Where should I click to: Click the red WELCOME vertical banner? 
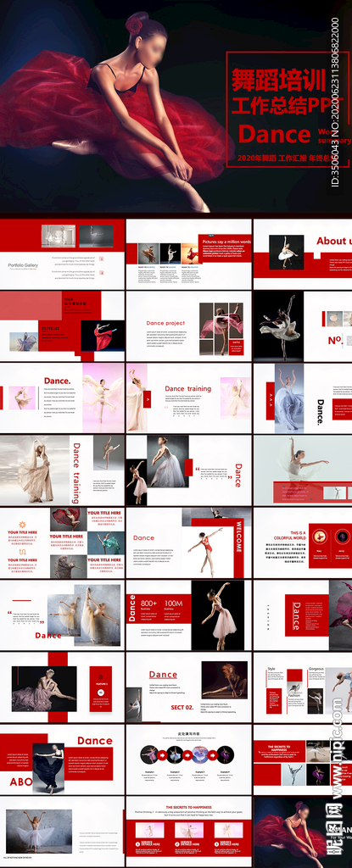tap(239, 548)
